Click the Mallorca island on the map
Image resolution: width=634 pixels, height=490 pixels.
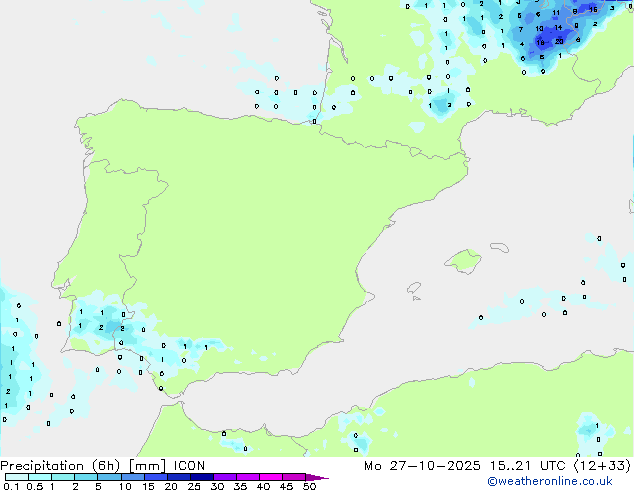tap(463, 261)
